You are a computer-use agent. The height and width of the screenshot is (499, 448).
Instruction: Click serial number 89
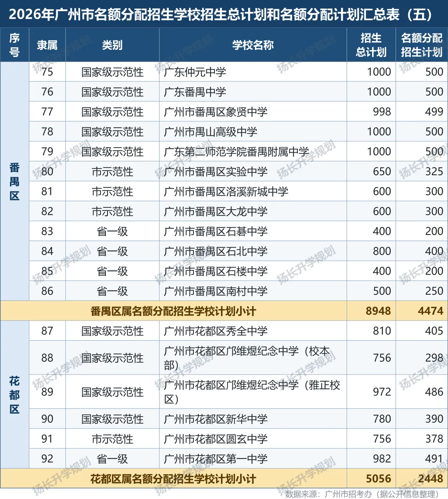[x=47, y=392]
